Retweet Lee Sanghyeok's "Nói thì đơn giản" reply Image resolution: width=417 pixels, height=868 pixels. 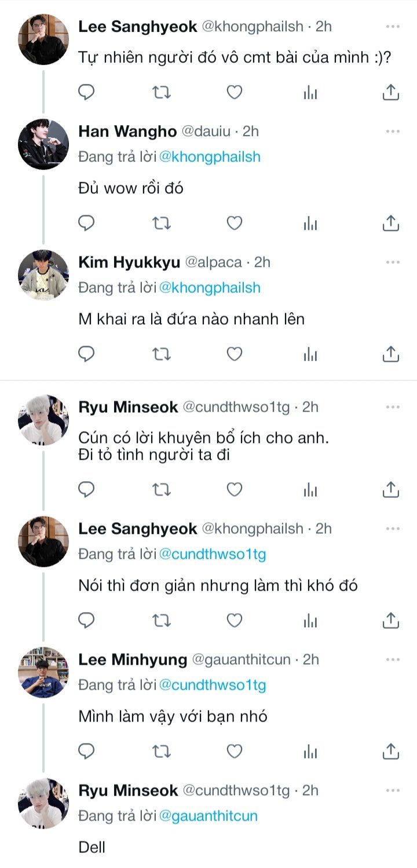[161, 621]
